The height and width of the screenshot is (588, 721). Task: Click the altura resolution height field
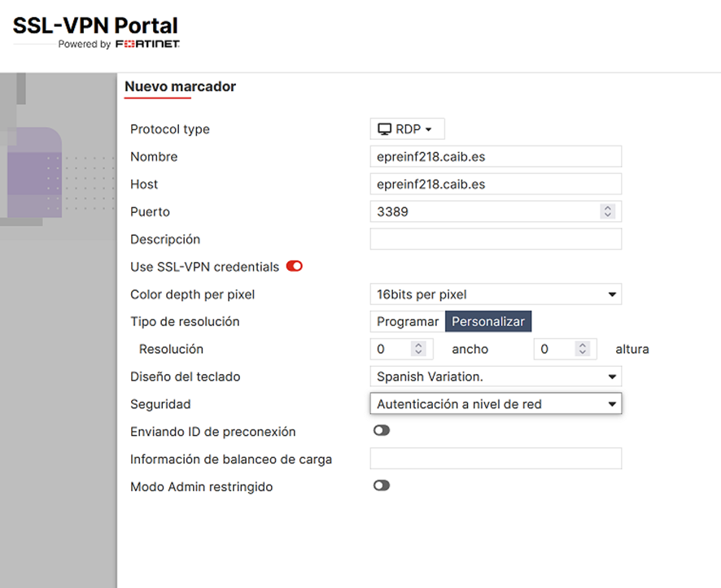554,350
